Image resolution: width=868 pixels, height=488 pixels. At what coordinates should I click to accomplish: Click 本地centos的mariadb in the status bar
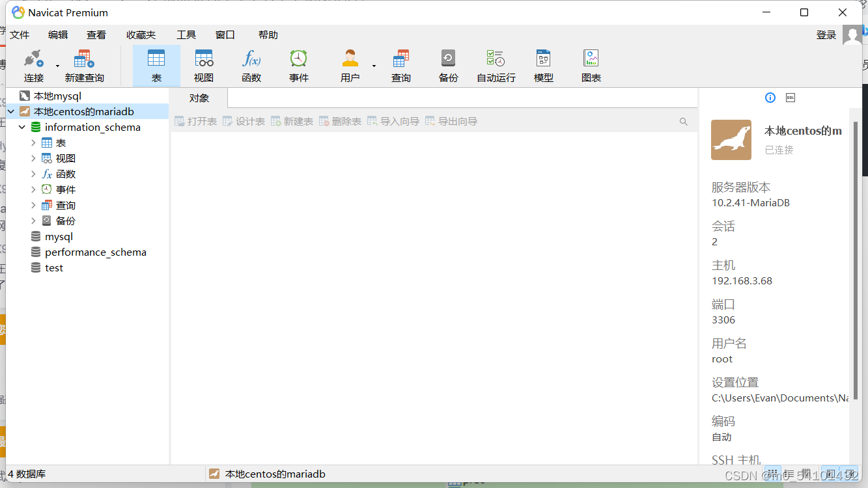tap(275, 474)
